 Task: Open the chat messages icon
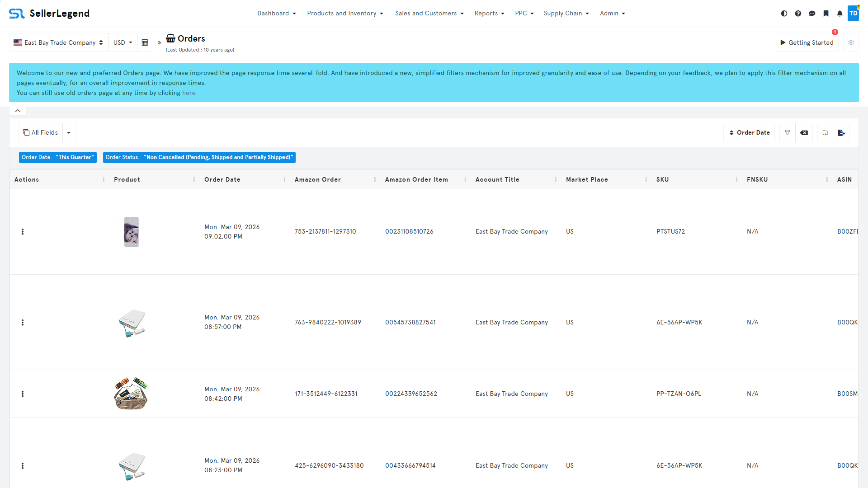coord(812,14)
